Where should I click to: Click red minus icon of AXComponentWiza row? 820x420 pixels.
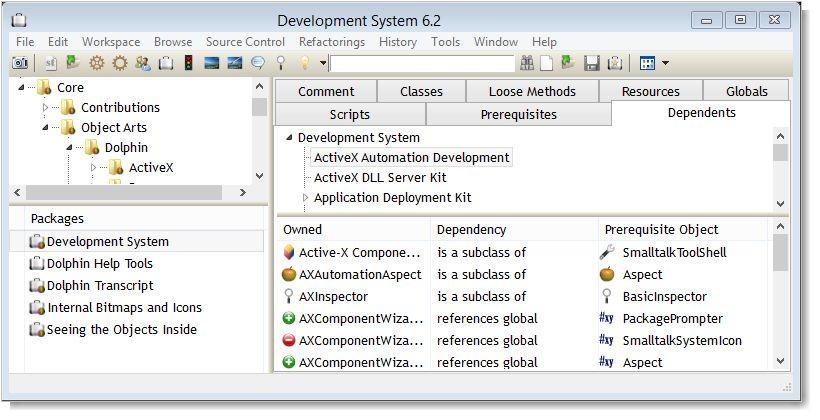[289, 340]
